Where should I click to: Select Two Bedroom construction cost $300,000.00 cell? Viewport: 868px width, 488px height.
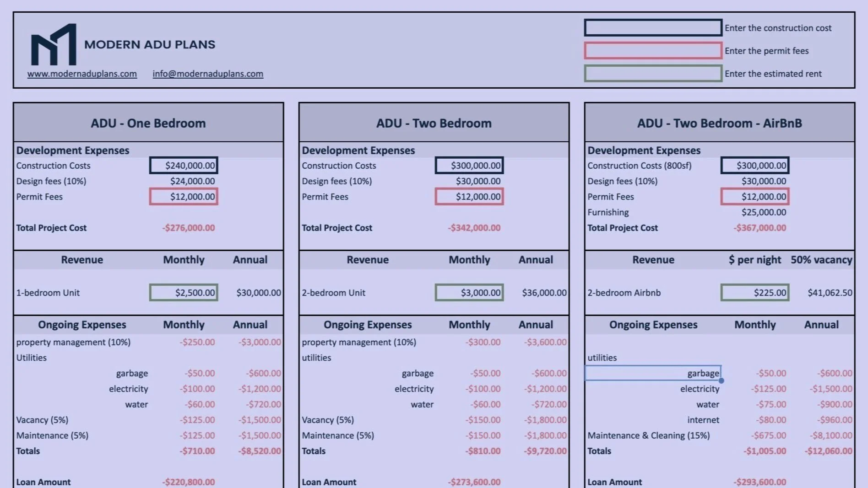click(x=469, y=166)
